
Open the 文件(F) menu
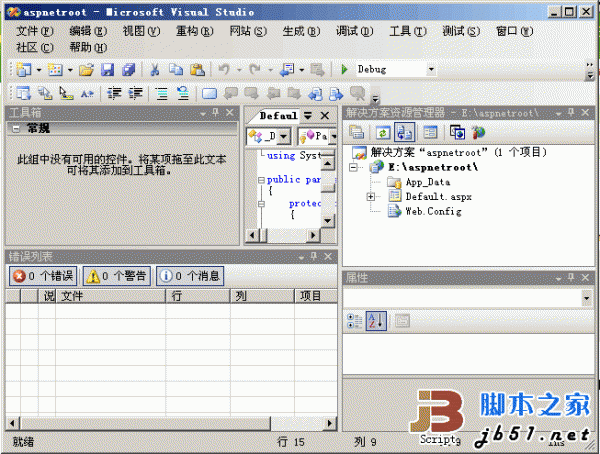pyautogui.click(x=34, y=31)
